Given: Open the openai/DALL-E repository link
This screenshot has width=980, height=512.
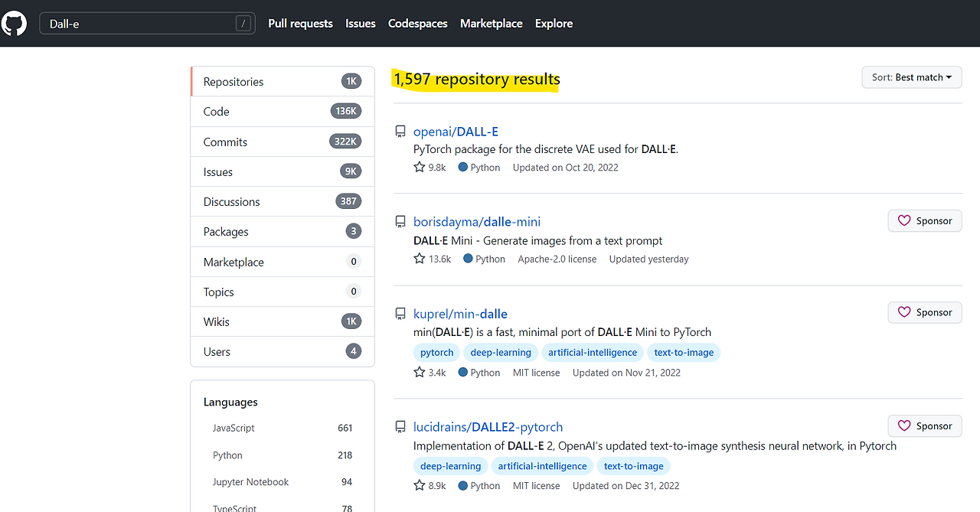Looking at the screenshot, I should [456, 132].
